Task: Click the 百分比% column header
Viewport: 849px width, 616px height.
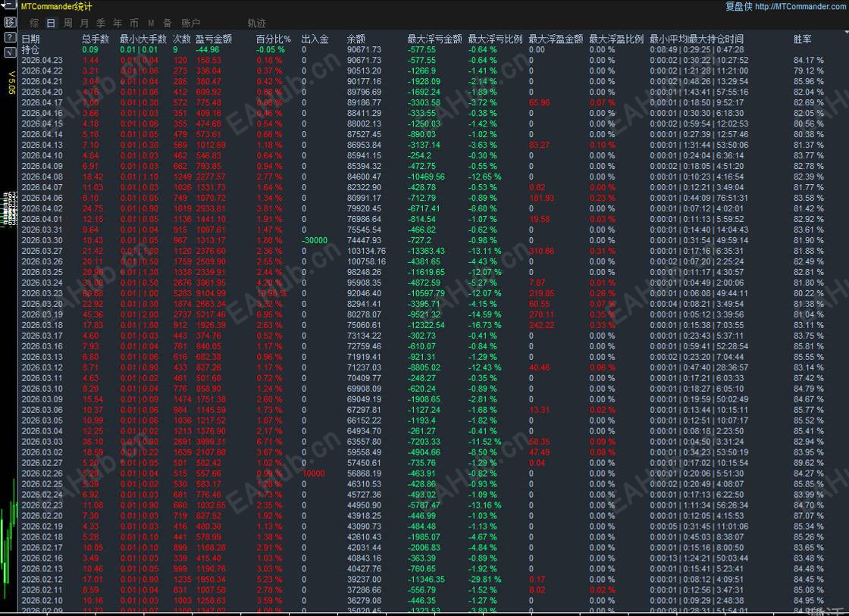Action: (274, 39)
